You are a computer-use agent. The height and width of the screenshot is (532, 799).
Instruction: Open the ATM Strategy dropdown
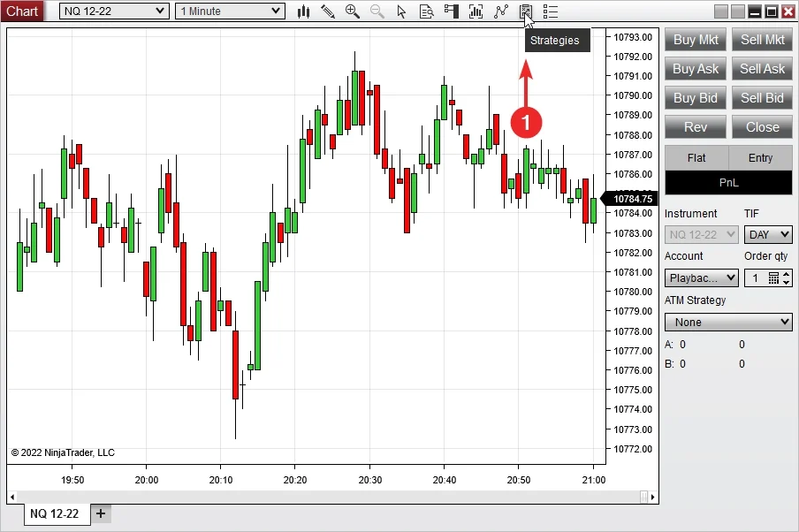coord(728,323)
